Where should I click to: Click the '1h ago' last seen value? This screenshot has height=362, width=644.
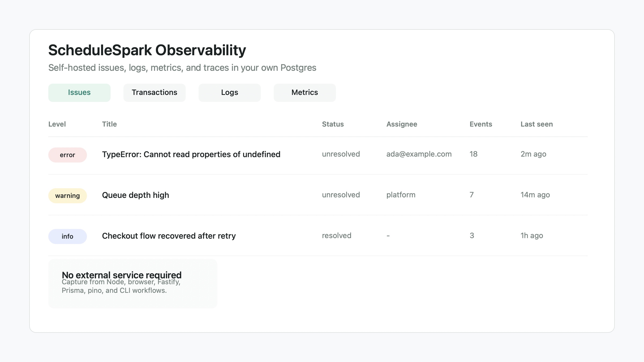pos(532,236)
